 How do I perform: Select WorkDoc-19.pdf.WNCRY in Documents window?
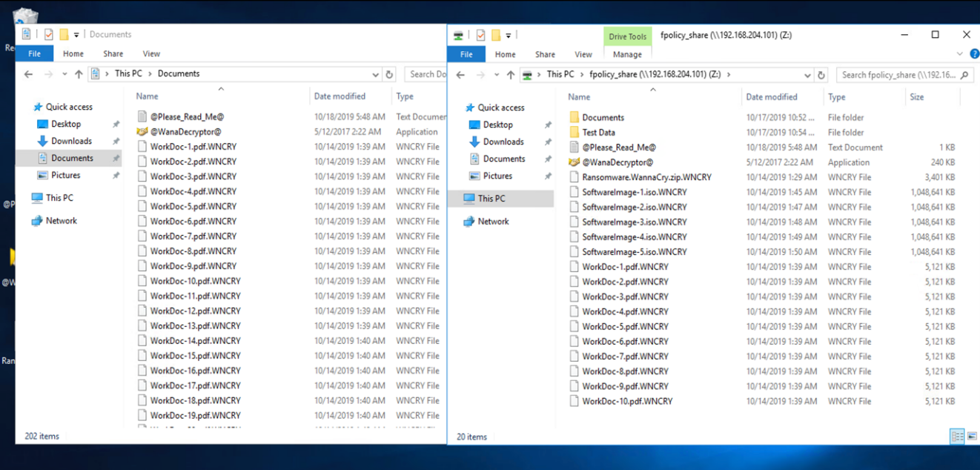pos(196,415)
